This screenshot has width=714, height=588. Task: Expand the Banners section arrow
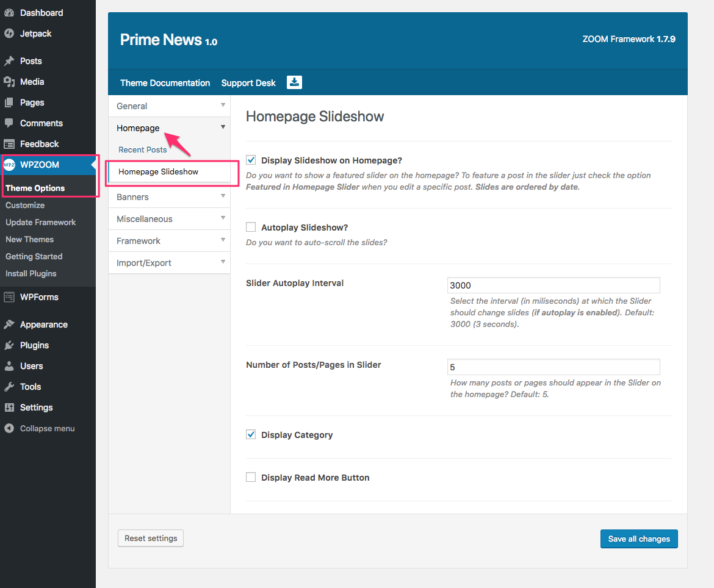[x=223, y=196]
